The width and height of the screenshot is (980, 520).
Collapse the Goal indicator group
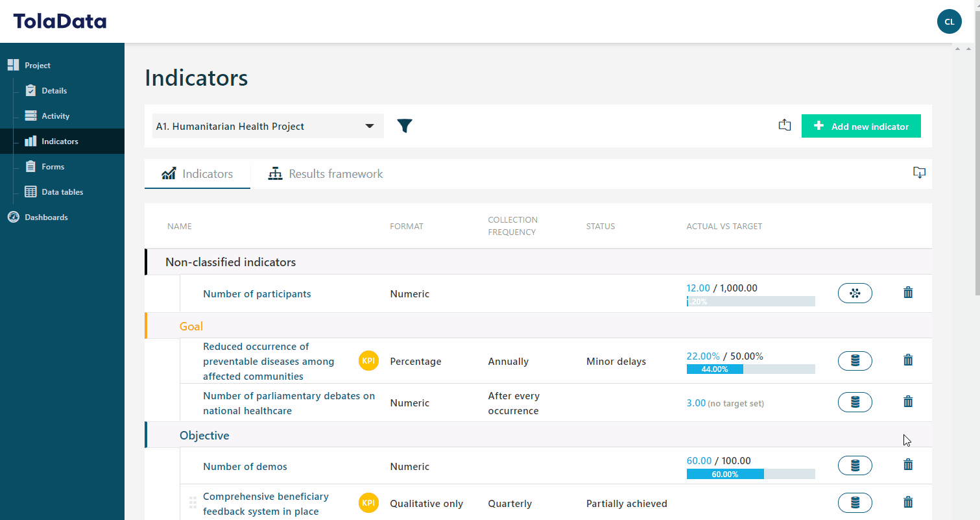coord(191,326)
